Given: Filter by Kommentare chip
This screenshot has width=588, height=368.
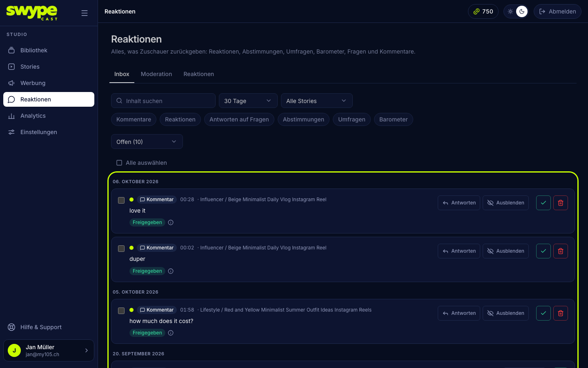Looking at the screenshot, I should point(134,119).
